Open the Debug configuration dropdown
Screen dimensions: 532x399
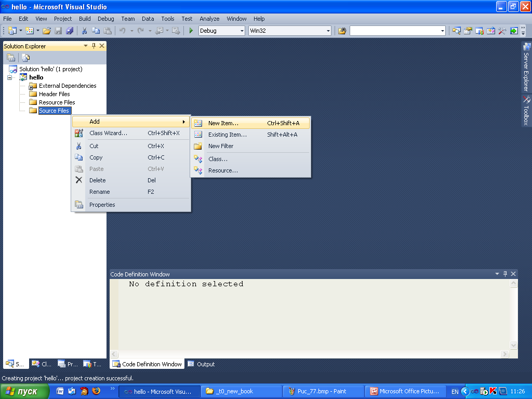pyautogui.click(x=242, y=31)
